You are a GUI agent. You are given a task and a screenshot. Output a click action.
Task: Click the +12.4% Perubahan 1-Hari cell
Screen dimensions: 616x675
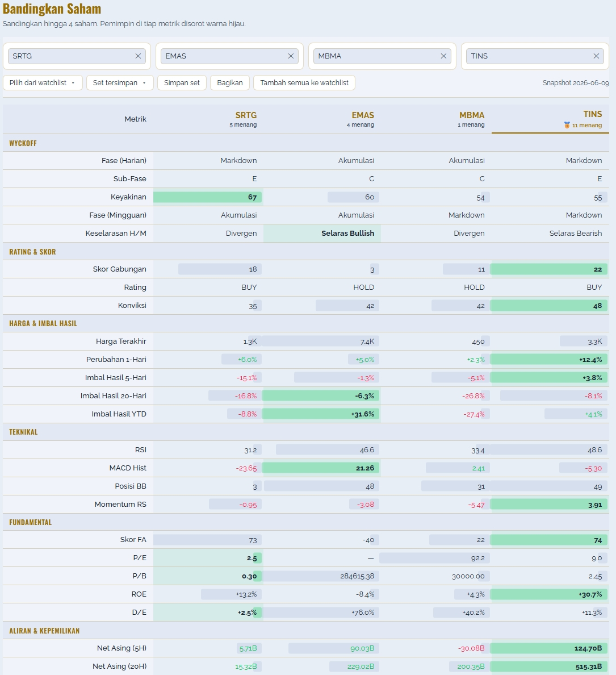click(549, 360)
